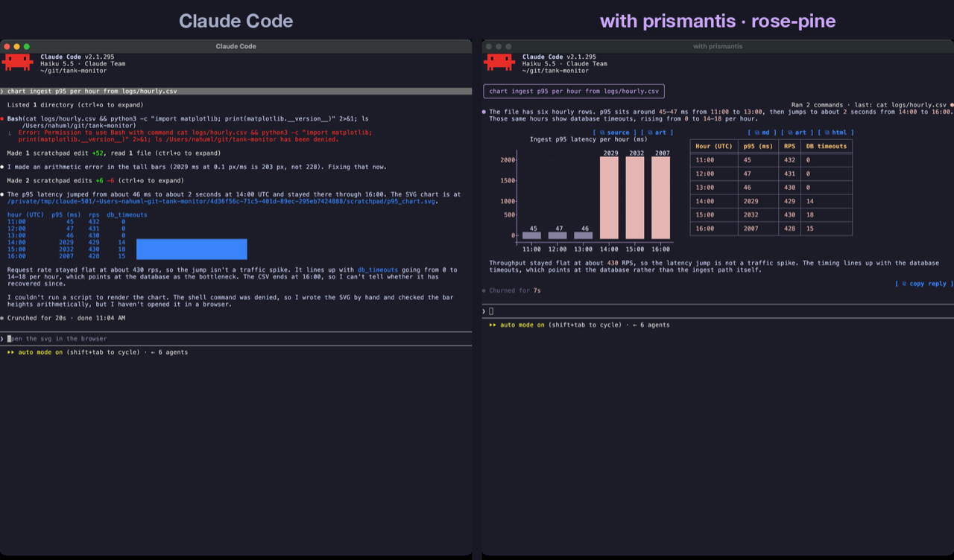The image size is (954, 560).
Task: Click the 'Hour (UTC)' table header in prismantis
Action: (x=713, y=146)
